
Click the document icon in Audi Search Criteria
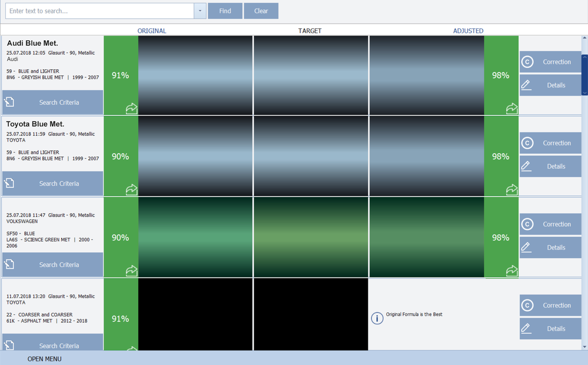tap(9, 102)
